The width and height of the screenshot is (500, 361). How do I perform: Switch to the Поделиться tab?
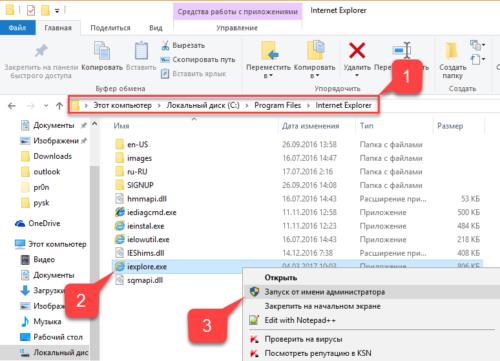click(110, 28)
